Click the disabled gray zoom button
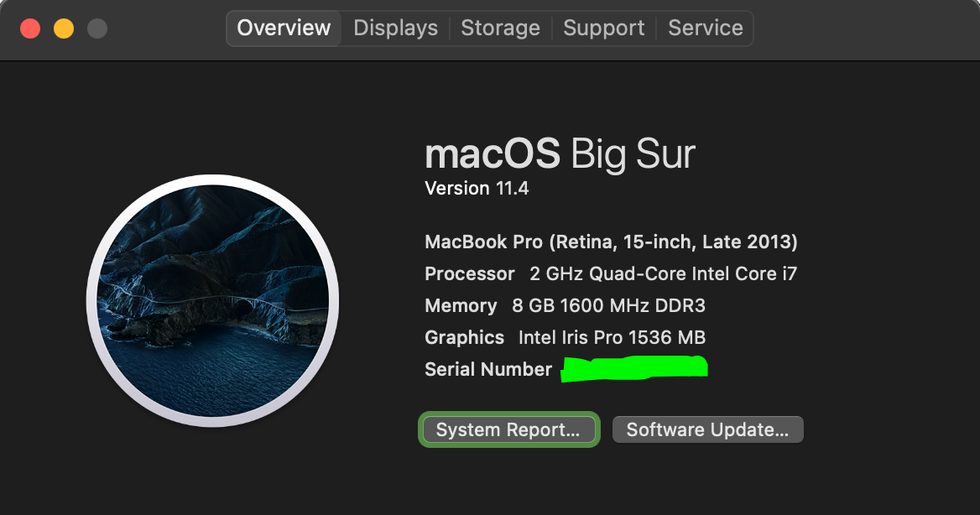Viewport: 980px width, 515px height. coord(96,29)
